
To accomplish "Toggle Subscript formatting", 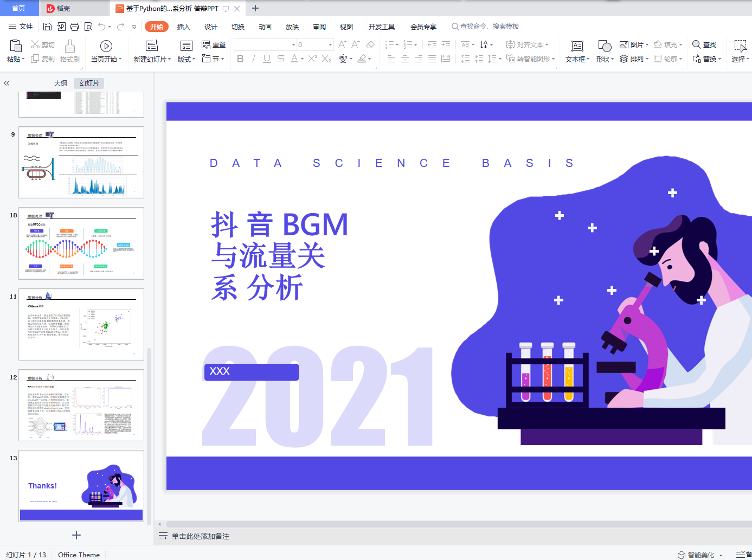I will 326,59.
